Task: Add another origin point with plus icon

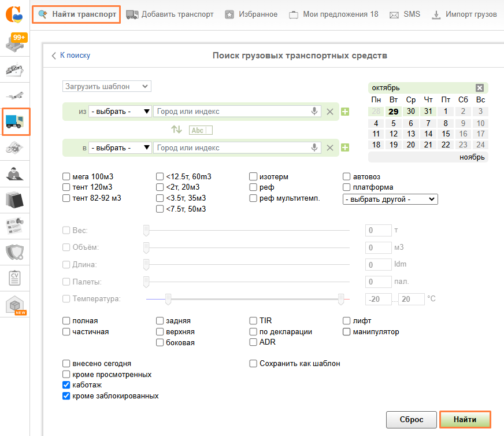Action: point(345,112)
